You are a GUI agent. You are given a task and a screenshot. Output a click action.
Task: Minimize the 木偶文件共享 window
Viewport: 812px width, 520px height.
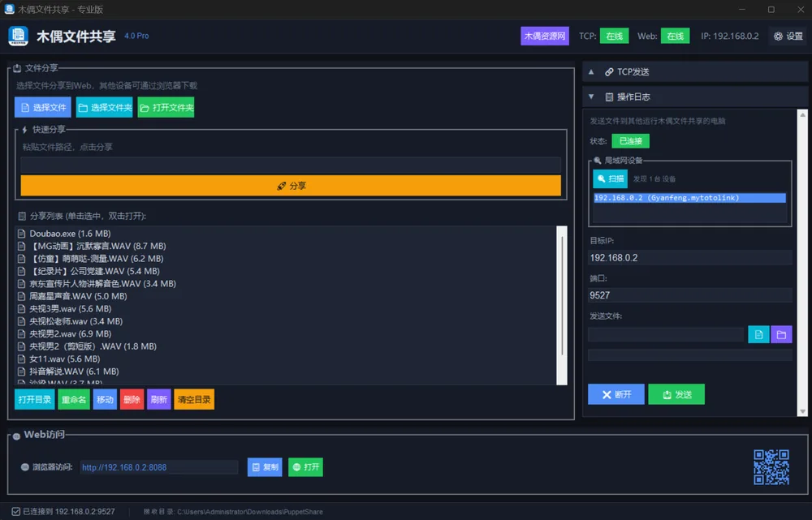tap(741, 9)
